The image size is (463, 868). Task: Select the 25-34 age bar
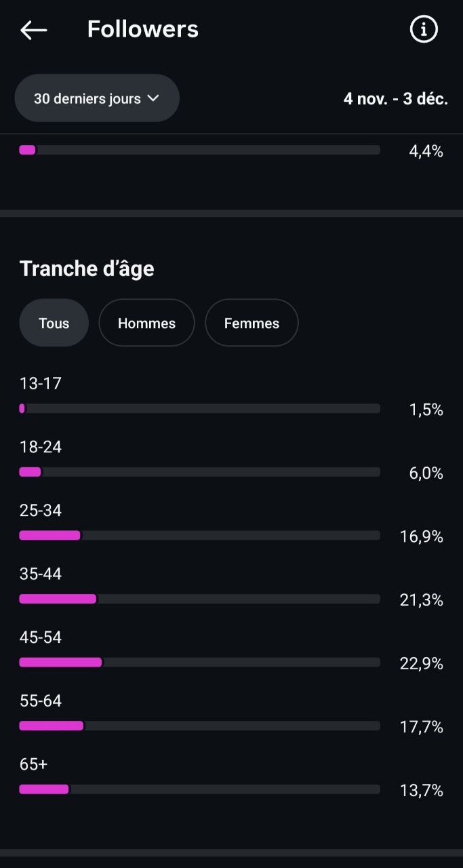tap(199, 535)
